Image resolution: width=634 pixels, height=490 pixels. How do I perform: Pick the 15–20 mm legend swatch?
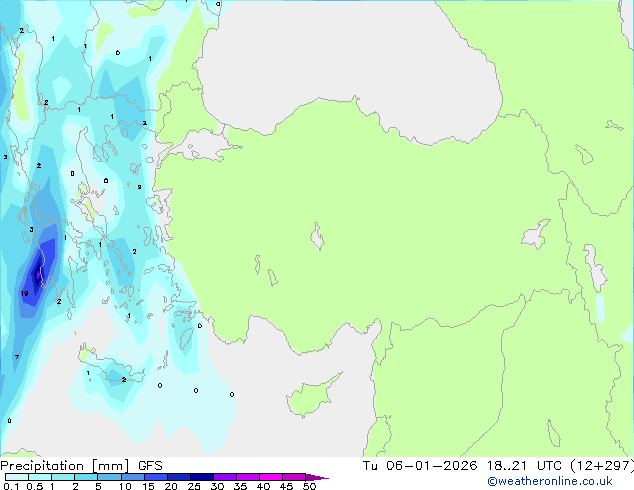click(x=156, y=477)
